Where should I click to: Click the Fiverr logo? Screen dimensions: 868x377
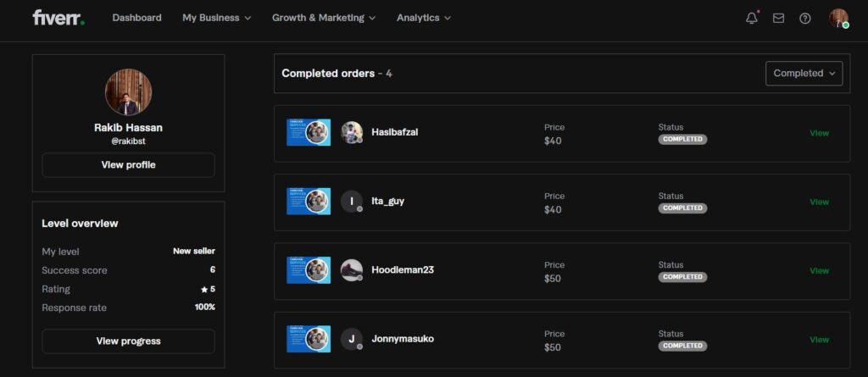pyautogui.click(x=58, y=18)
